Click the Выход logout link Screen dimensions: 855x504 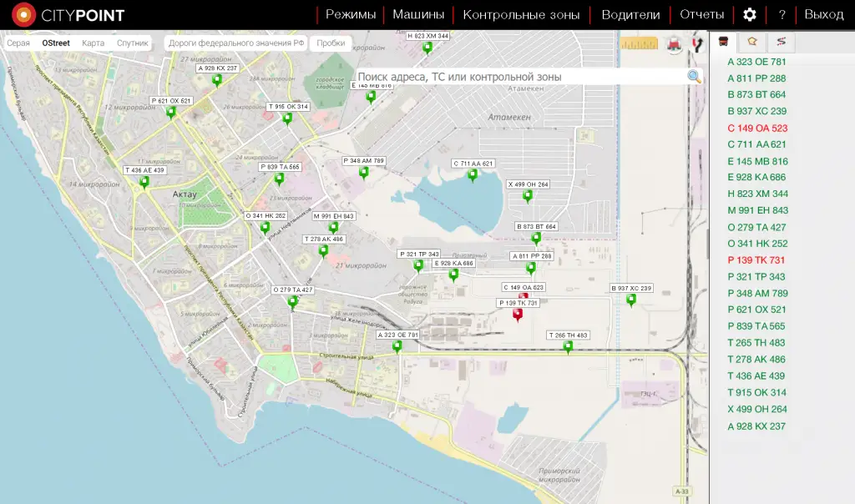823,15
